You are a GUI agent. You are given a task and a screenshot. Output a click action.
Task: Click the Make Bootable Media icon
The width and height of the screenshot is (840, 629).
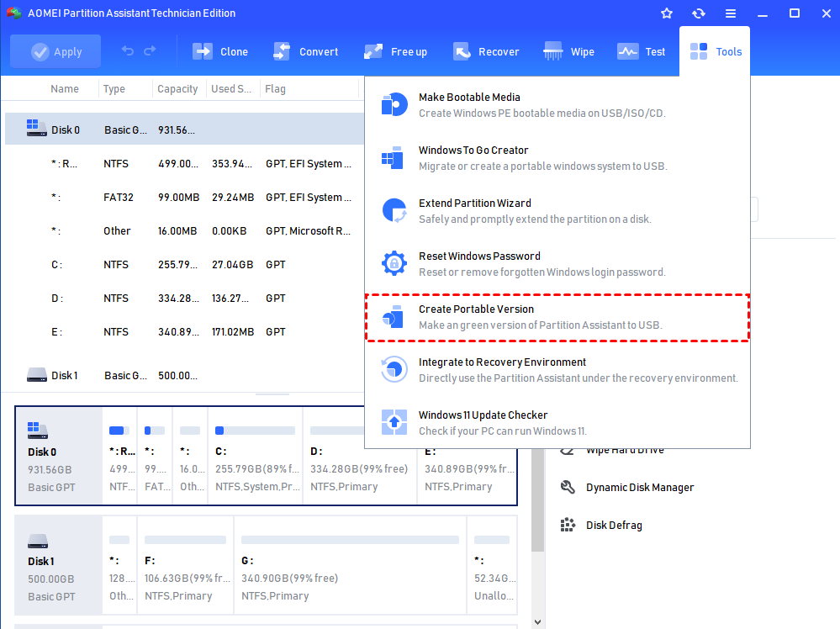point(394,104)
